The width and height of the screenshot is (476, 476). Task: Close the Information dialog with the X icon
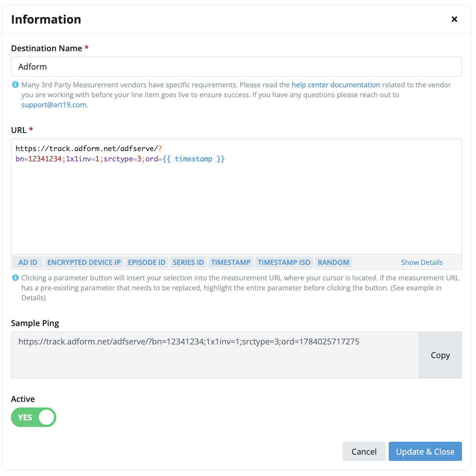coord(454,19)
